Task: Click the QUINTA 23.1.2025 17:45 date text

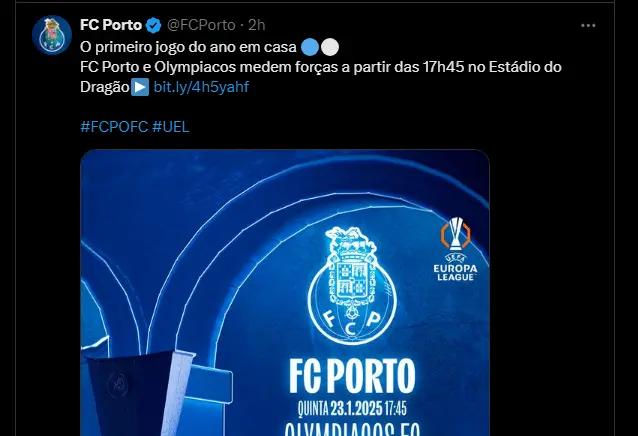Action: pos(352,408)
